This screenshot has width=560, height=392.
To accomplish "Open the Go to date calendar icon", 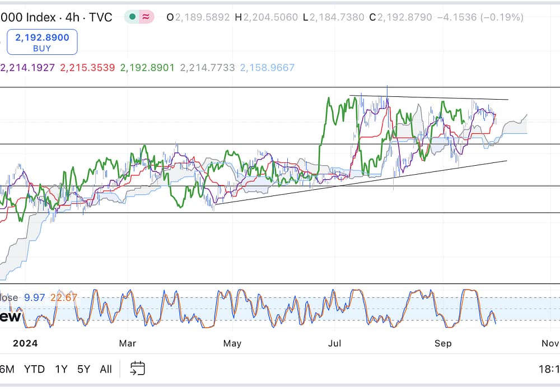I will (x=137, y=368).
